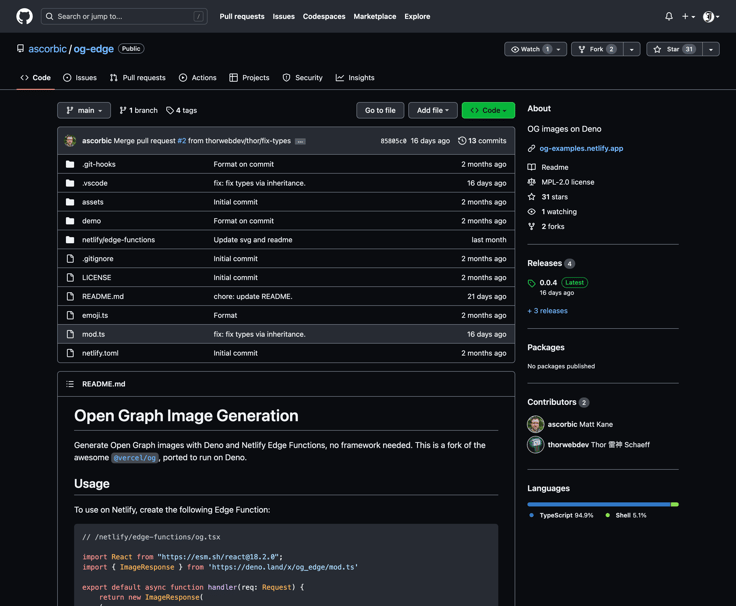Switch to the Projects tab
This screenshot has width=736, height=606.
click(x=249, y=78)
